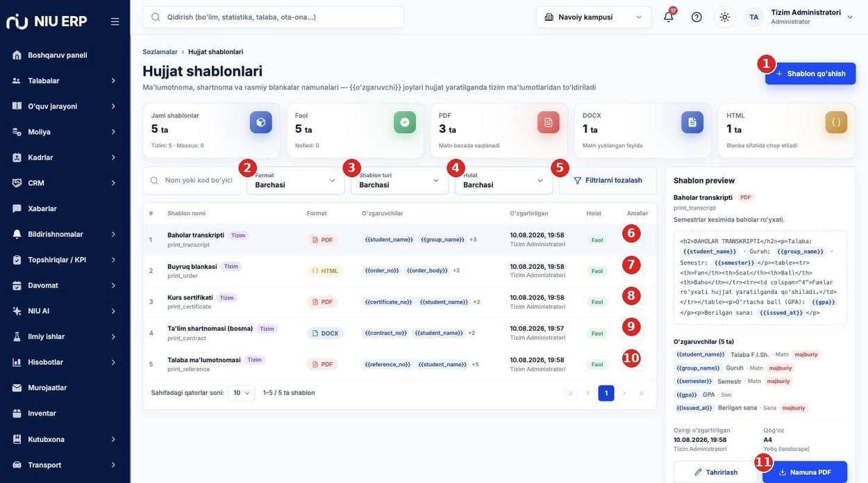Click the Tahrirlash button in preview
Screen dimensions: 868x483
[x=716, y=473]
